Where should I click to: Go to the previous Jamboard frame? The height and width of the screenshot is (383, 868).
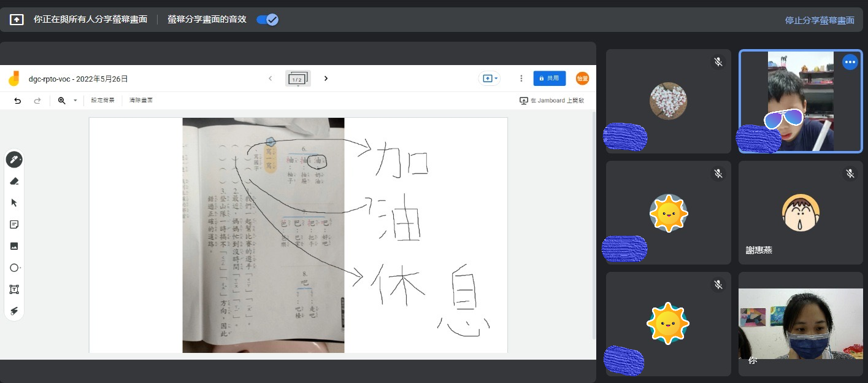tap(271, 79)
